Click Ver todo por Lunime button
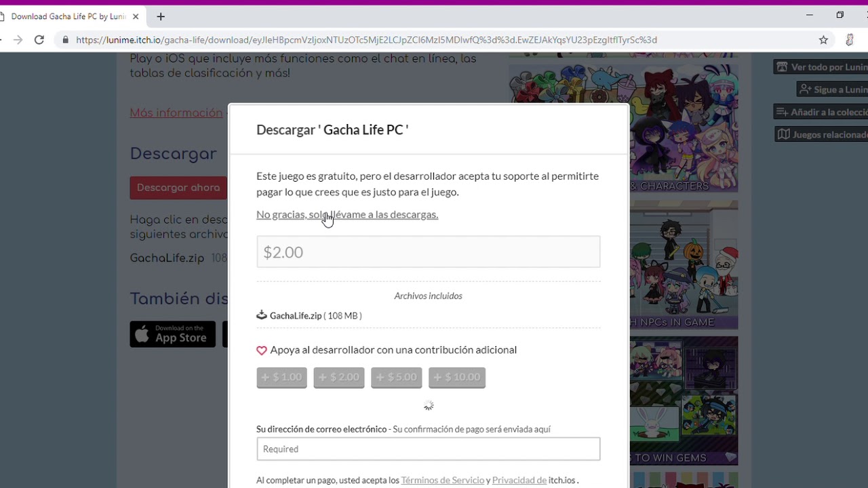 [821, 67]
